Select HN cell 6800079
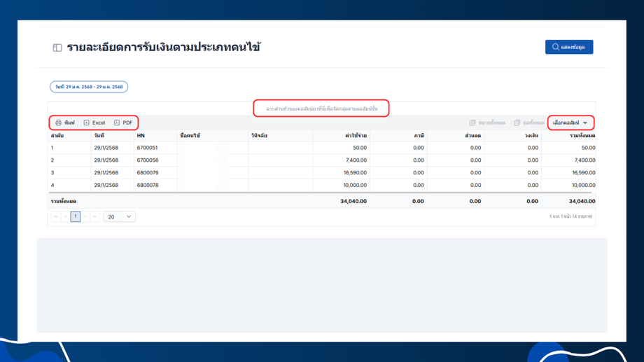This screenshot has width=644, height=362. 148,172
